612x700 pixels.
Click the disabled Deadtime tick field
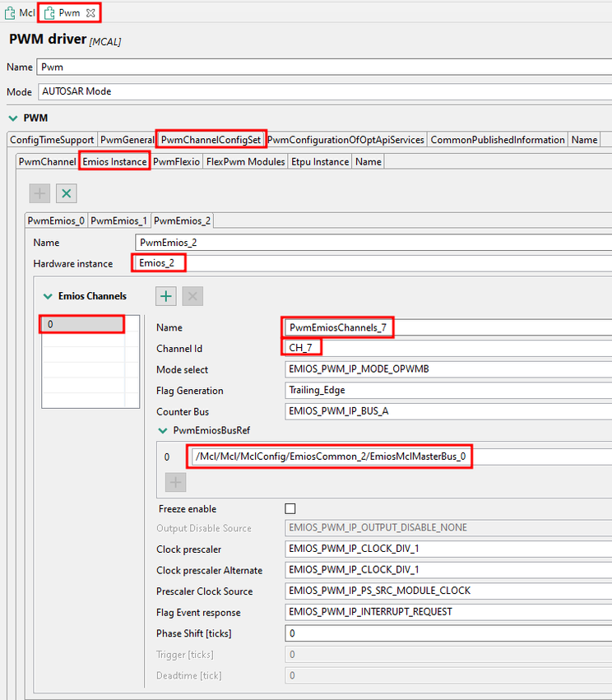coord(448,675)
